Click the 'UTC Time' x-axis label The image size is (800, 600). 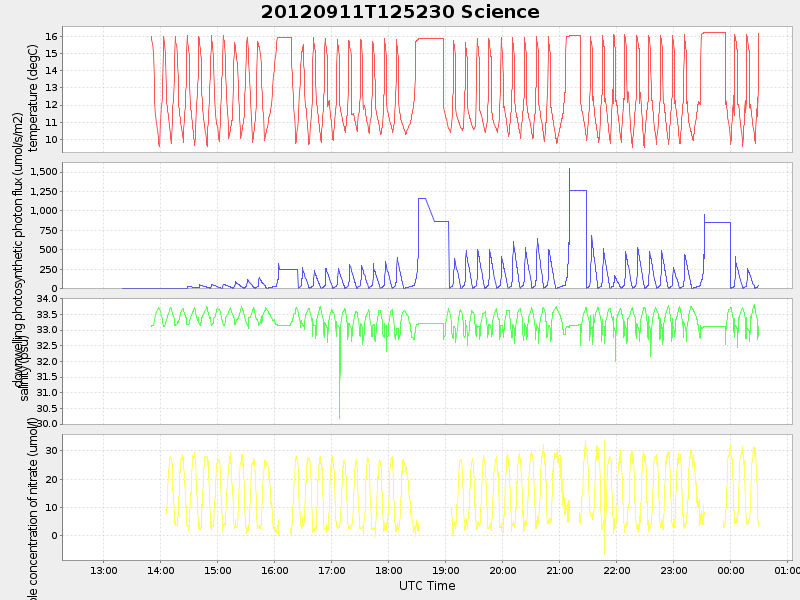point(427,586)
